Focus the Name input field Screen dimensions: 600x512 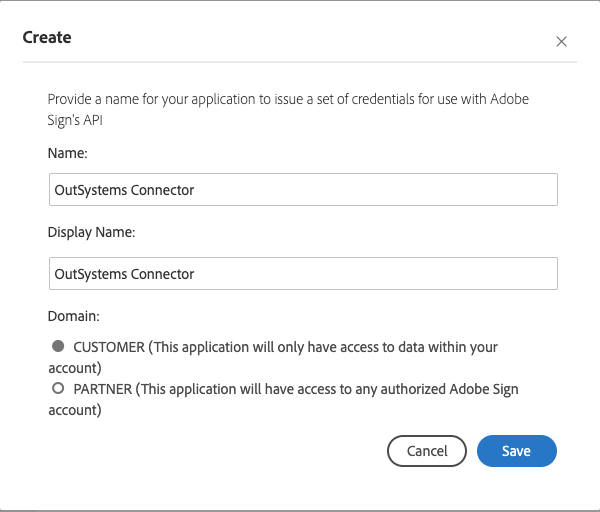pos(302,190)
